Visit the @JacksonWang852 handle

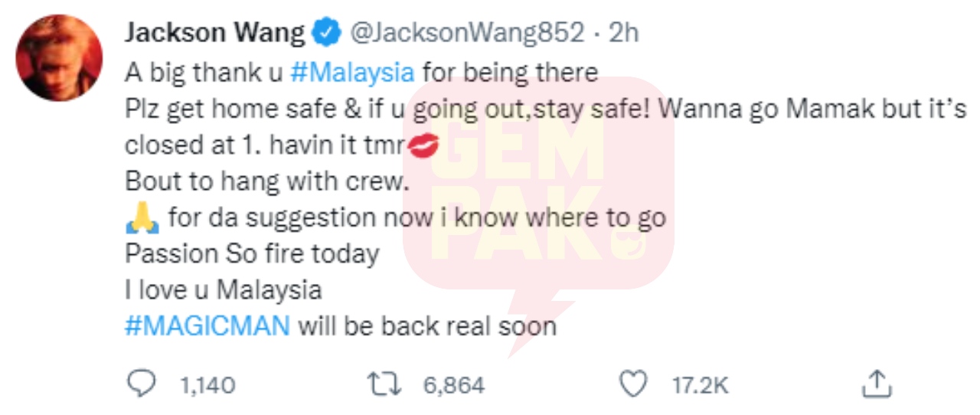click(x=468, y=33)
